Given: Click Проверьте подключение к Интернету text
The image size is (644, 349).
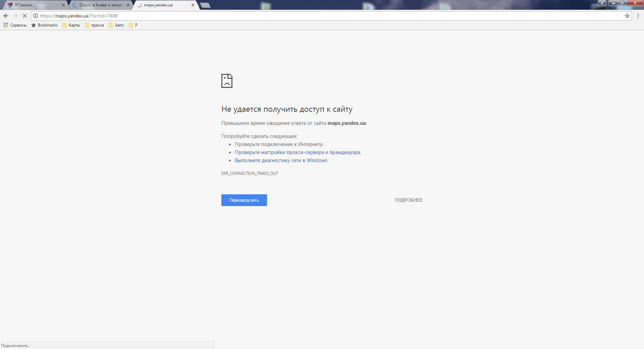Looking at the screenshot, I should tap(279, 144).
